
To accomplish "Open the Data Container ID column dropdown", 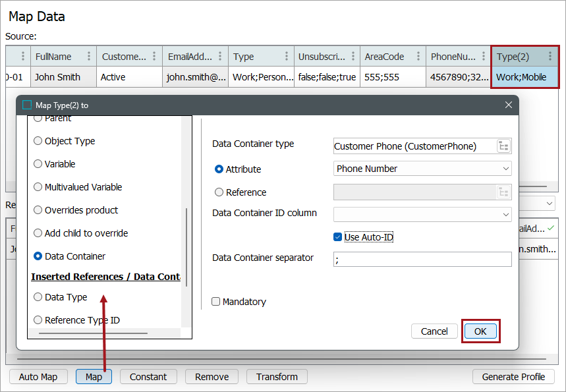I will (505, 215).
